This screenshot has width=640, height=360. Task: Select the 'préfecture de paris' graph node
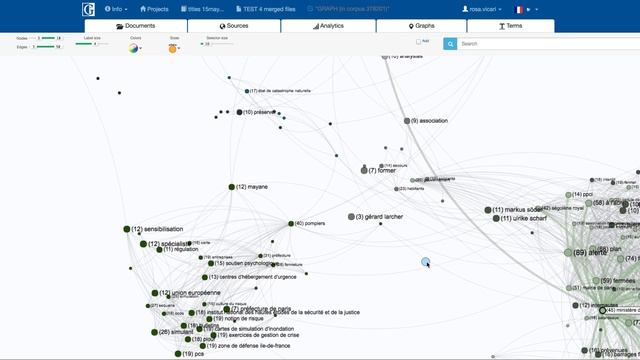coord(227,309)
